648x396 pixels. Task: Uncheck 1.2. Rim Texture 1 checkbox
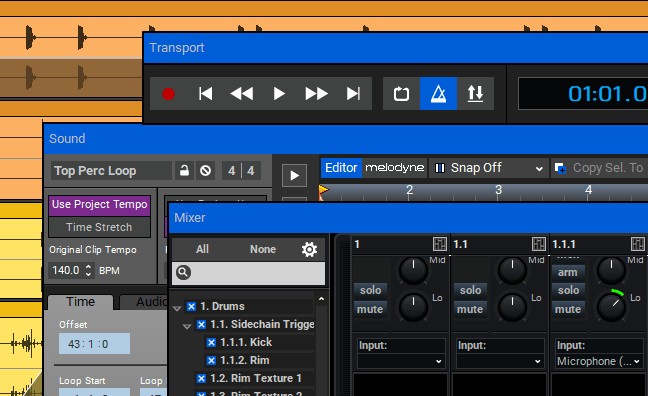pyautogui.click(x=201, y=379)
